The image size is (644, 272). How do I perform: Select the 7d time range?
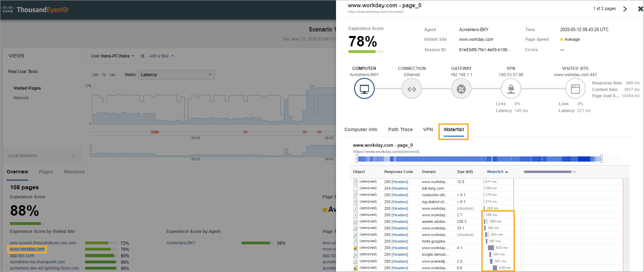103,75
